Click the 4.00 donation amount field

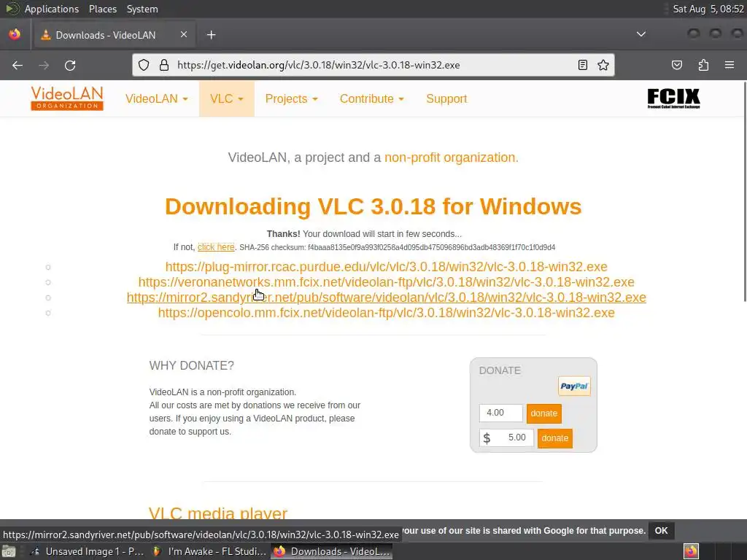pyautogui.click(x=500, y=413)
